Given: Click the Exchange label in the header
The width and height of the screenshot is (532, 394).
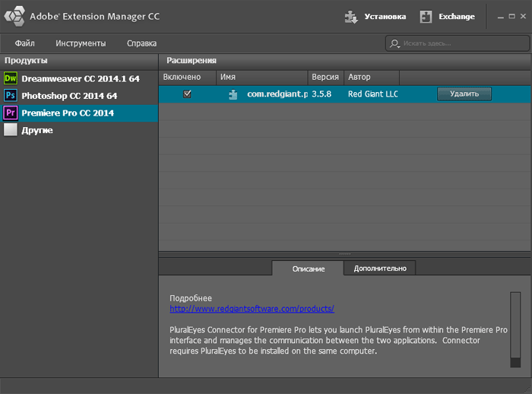Looking at the screenshot, I should (x=457, y=16).
